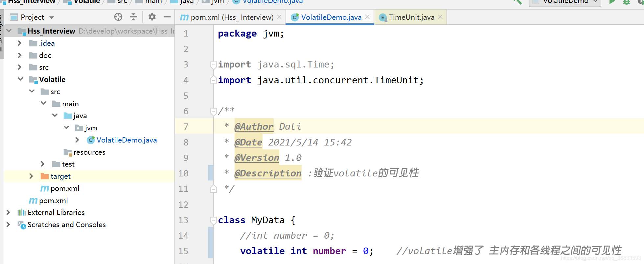Collapse the Hss_Interview project root
This screenshot has height=264, width=644.
(9, 31)
